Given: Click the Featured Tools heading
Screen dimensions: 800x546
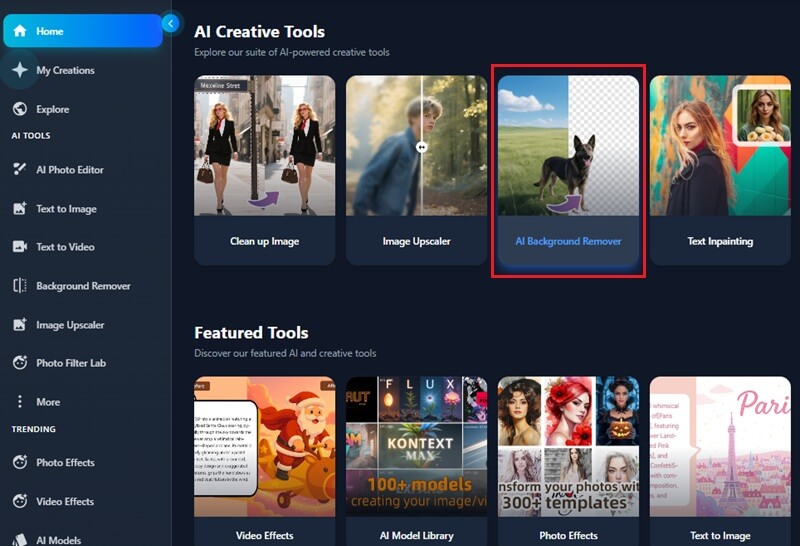Looking at the screenshot, I should 251,333.
